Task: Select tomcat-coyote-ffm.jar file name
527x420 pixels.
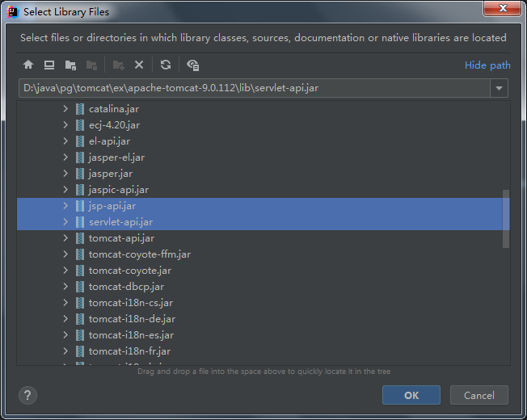Action: [140, 254]
